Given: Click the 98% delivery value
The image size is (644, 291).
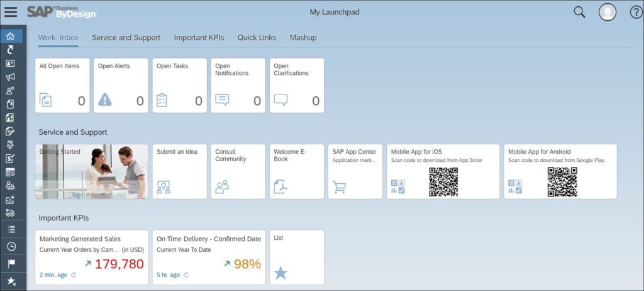Looking at the screenshot, I should click(248, 265).
